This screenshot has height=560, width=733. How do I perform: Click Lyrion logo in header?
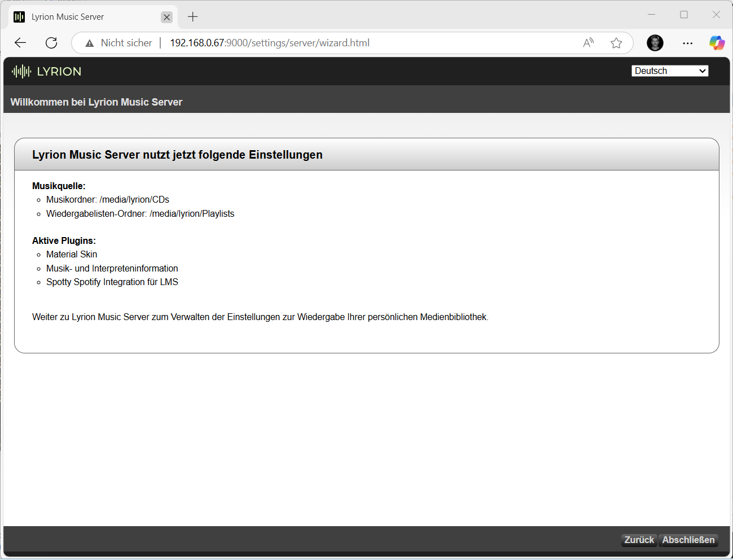[x=46, y=71]
